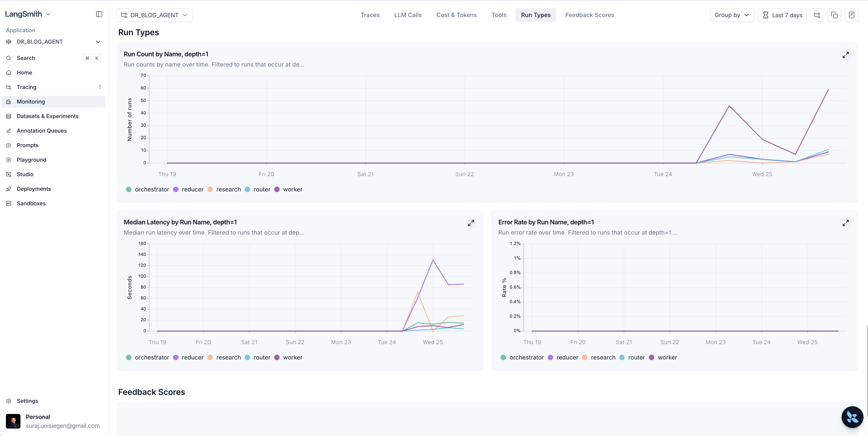This screenshot has width=868, height=436.
Task: Expand the Run Count chart fullscreen
Action: [x=845, y=55]
